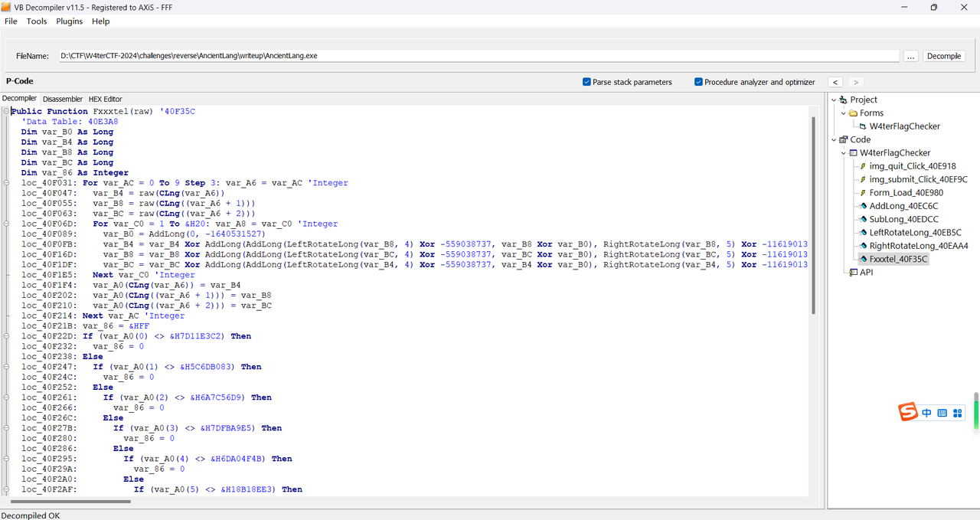The image size is (980, 520).
Task: Click the img_quit_Click_40E918 event icon
Action: tap(863, 166)
